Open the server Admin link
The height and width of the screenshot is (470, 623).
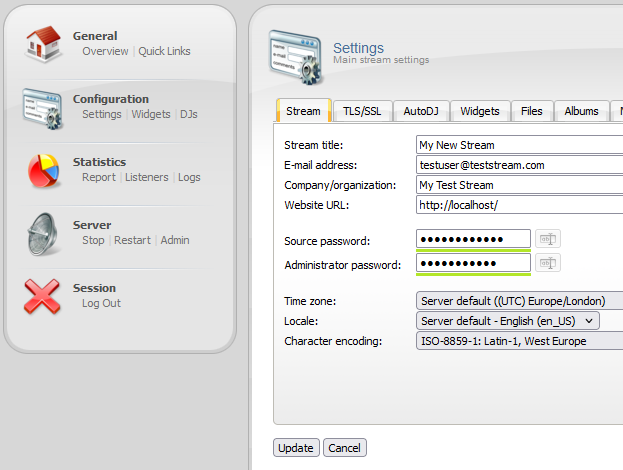(x=175, y=240)
